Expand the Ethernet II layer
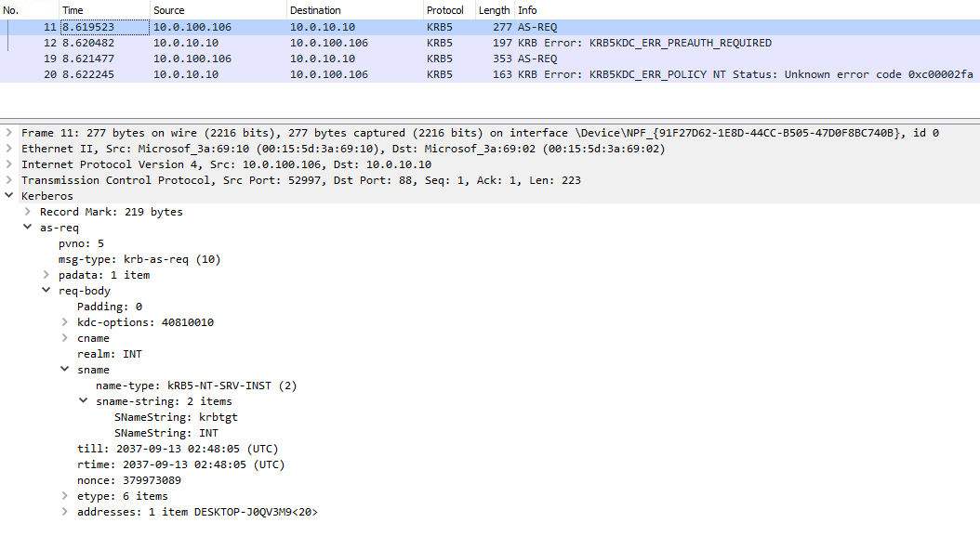This screenshot has width=980, height=536. (x=8, y=148)
